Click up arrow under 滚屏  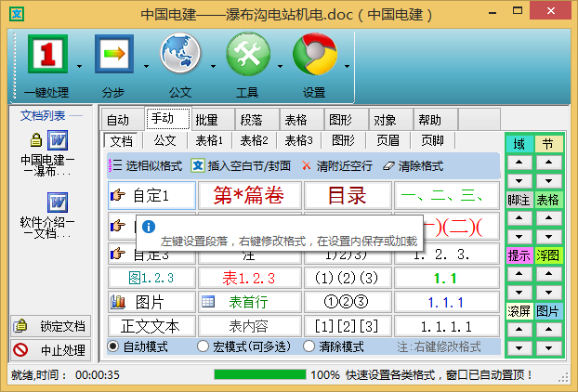coord(519,329)
